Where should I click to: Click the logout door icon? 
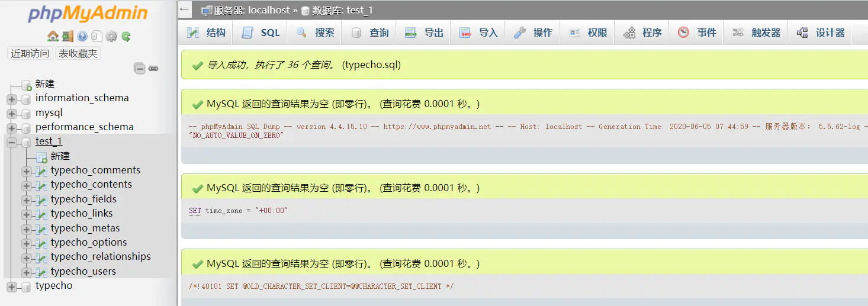pyautogui.click(x=67, y=36)
